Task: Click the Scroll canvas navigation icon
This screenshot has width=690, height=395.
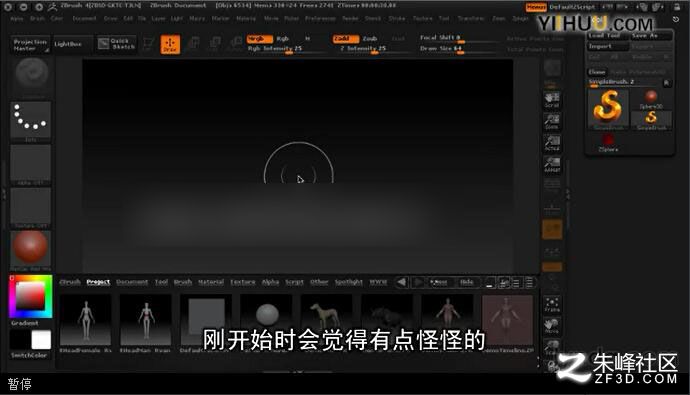Action: (552, 100)
